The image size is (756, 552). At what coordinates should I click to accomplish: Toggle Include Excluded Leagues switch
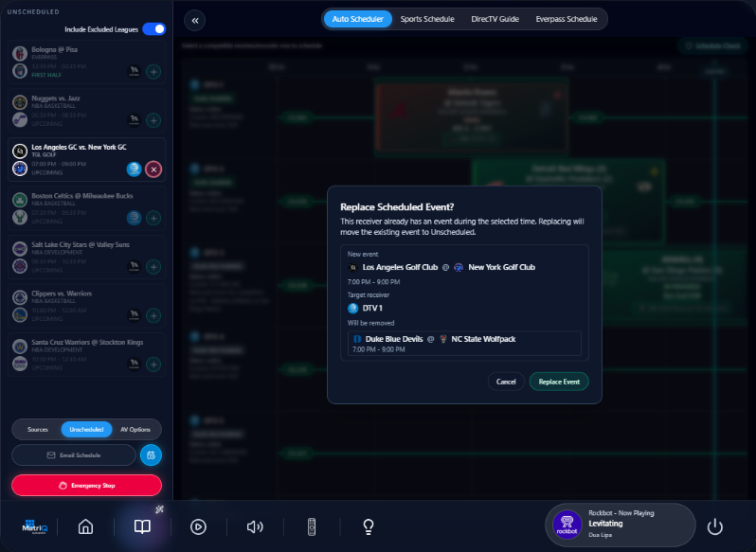tap(154, 29)
